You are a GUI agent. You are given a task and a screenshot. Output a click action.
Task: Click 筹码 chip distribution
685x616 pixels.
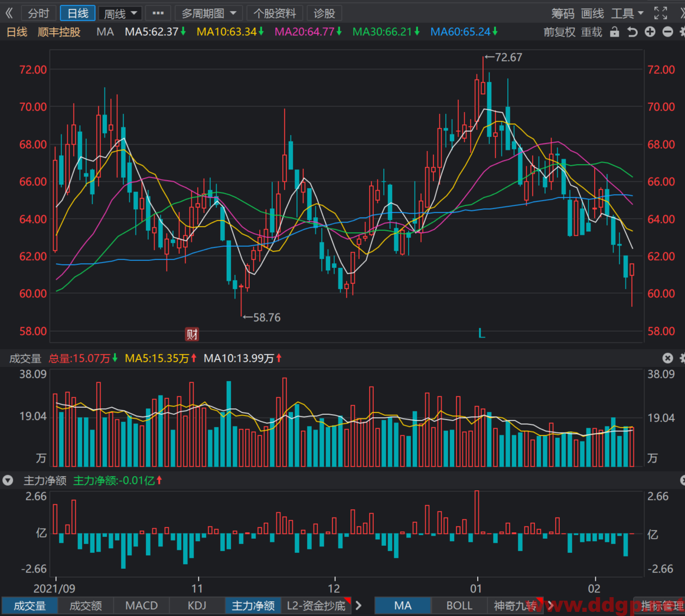(562, 14)
